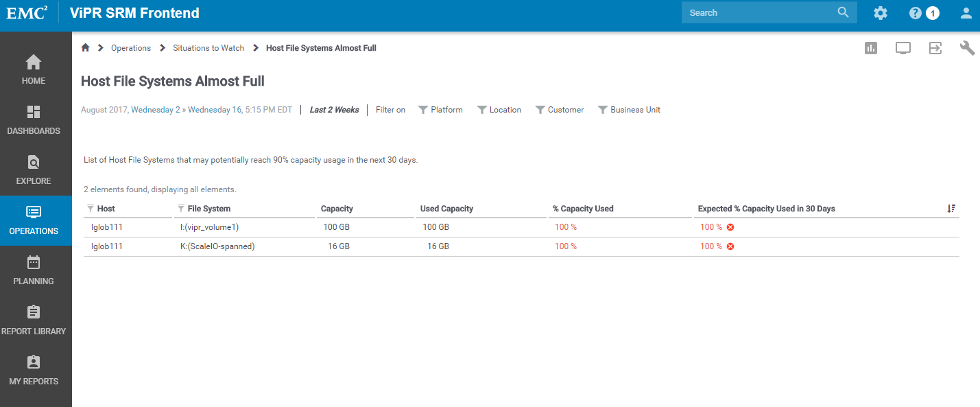
Task: Open the Planning section in sidebar
Action: pyautogui.click(x=33, y=270)
